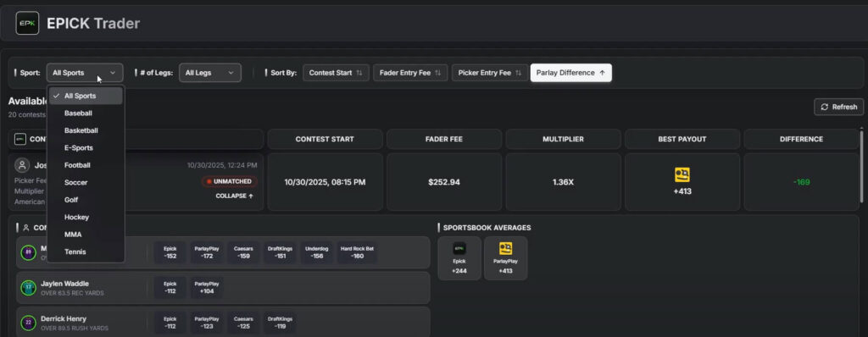Click Jaylen Waddle's team jersey icon

pyautogui.click(x=28, y=288)
